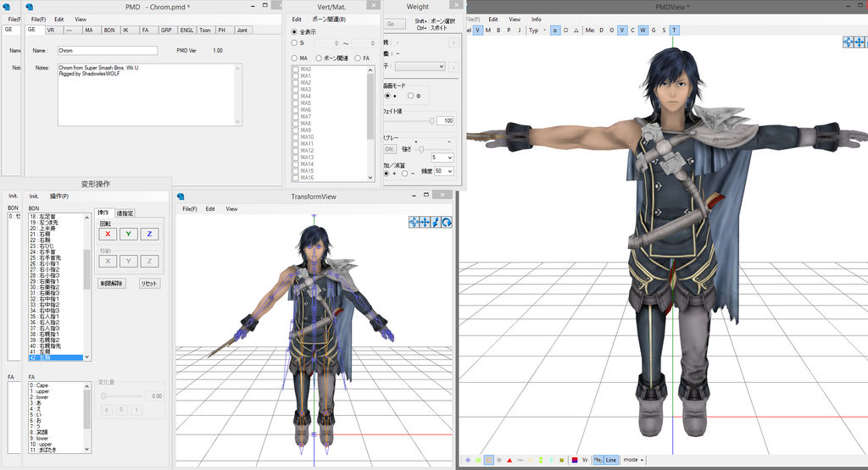Toggle the T button in PMDView toolbar

(x=674, y=30)
